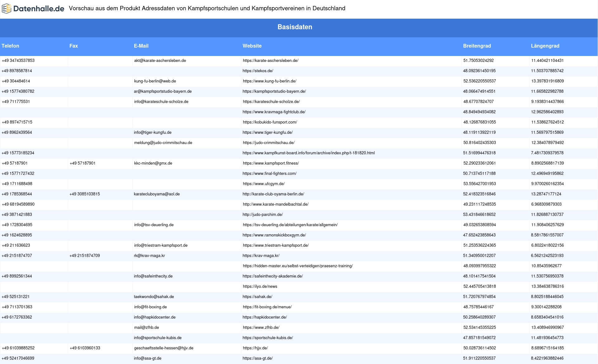
Task: Select email info@safeinthecity.de
Action: (153, 276)
